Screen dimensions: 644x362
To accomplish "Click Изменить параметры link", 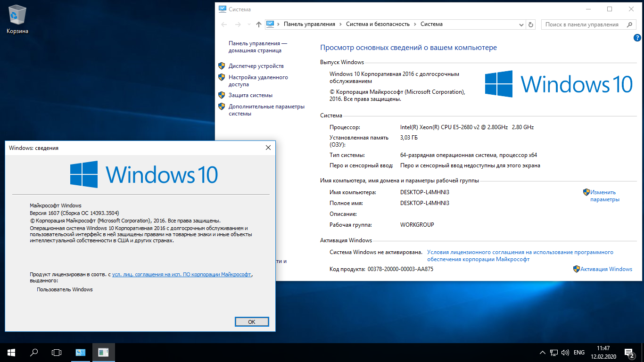I will (x=605, y=196).
